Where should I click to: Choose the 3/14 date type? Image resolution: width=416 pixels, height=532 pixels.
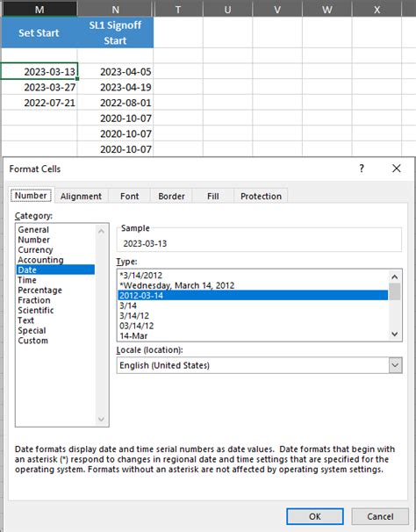[253, 306]
